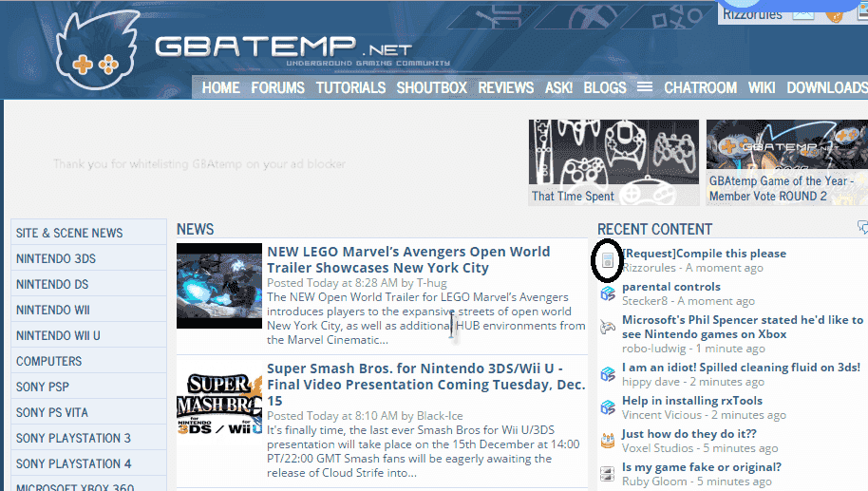Viewport: 868px width, 491px height.
Task: Go to the HOME nav tab
Action: (x=221, y=87)
